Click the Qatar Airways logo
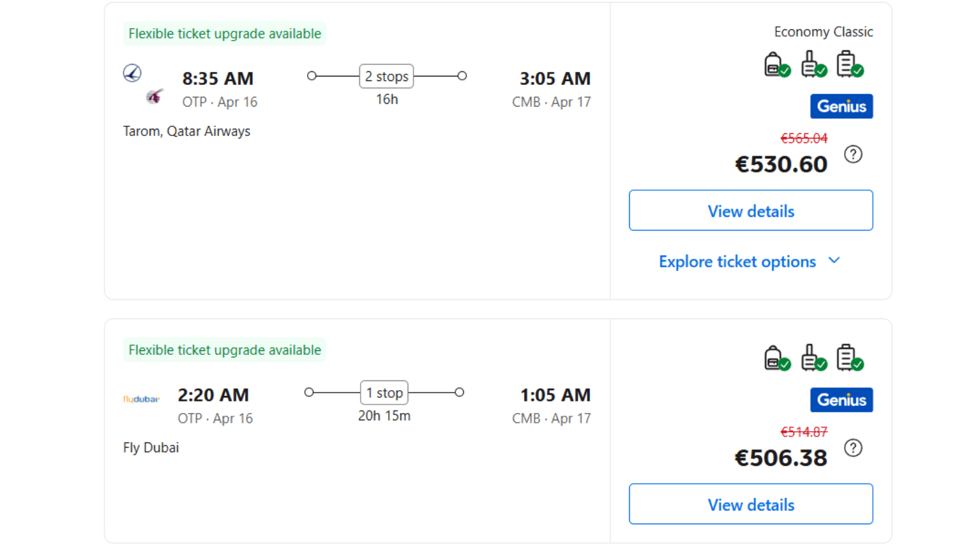 (x=154, y=97)
